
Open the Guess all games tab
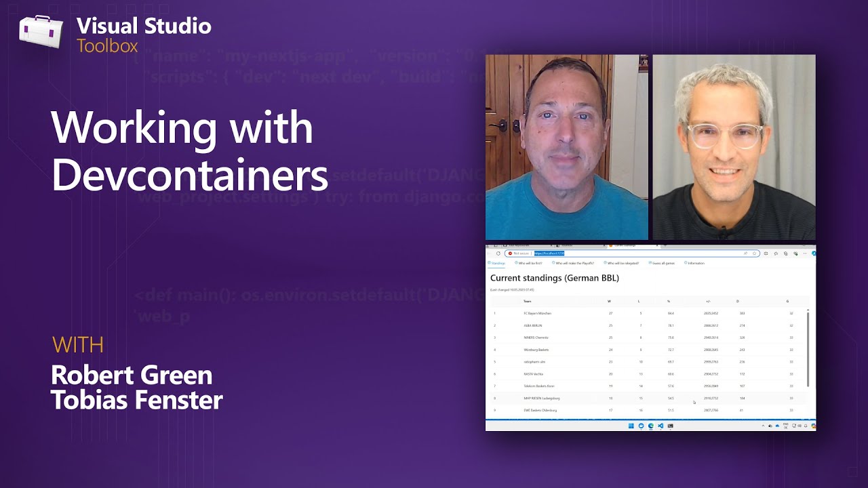coord(661,263)
